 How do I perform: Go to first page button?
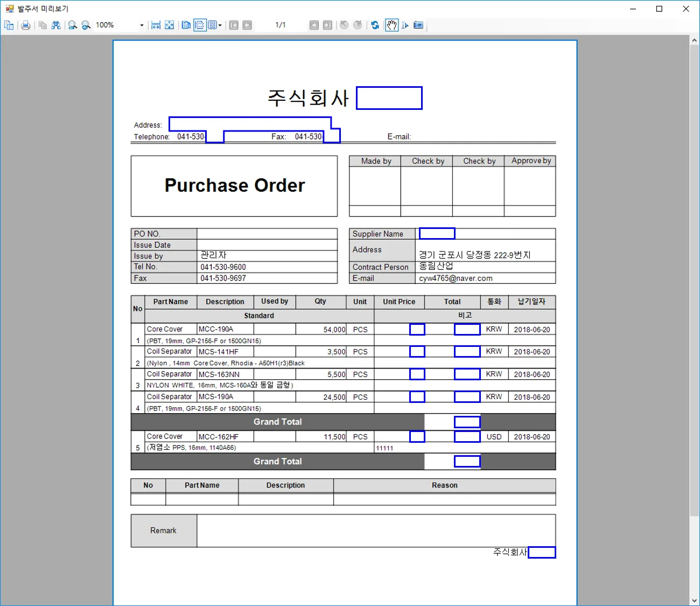pyautogui.click(x=234, y=25)
